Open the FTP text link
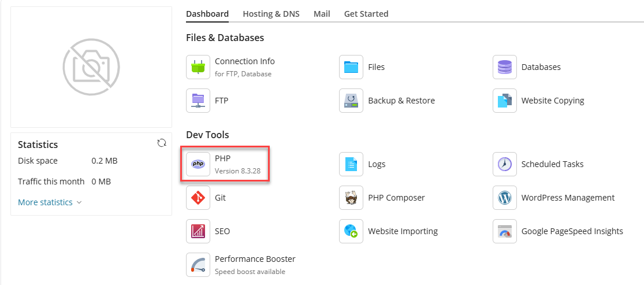644x285 pixels. tap(221, 101)
